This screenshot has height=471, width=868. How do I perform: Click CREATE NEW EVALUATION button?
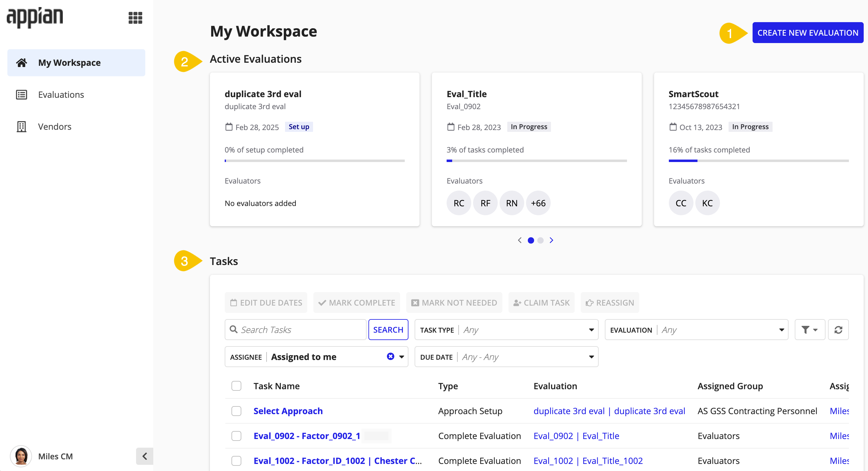[808, 33]
